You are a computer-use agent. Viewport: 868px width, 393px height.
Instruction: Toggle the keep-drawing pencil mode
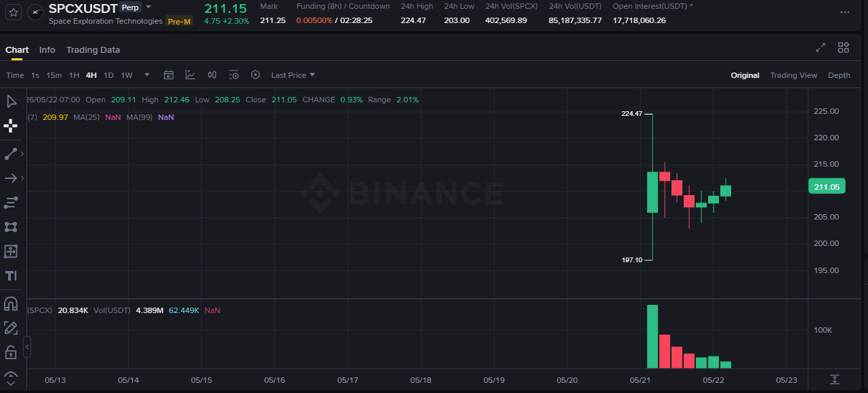[x=11, y=328]
